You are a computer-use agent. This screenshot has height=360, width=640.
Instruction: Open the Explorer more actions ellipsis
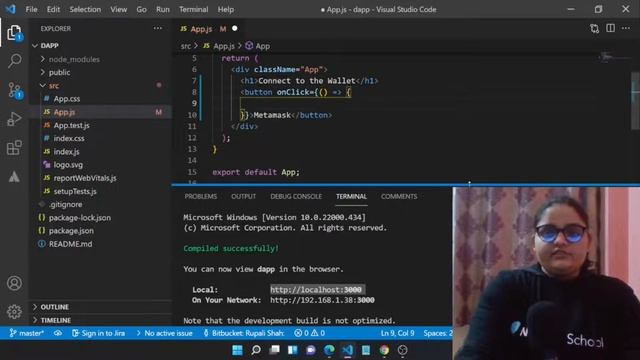click(x=158, y=29)
